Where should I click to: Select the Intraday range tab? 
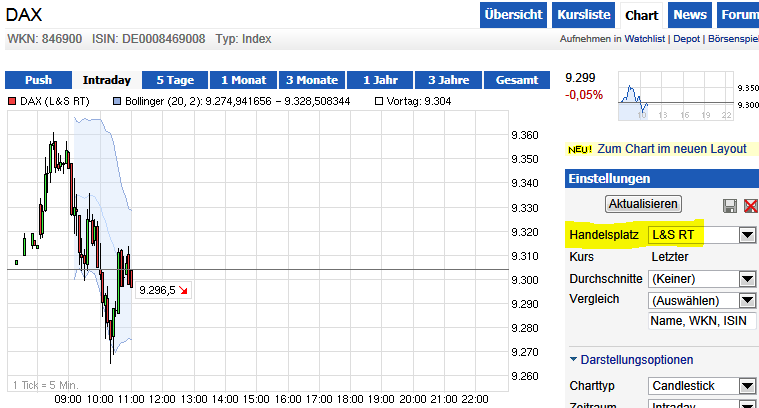click(x=107, y=80)
